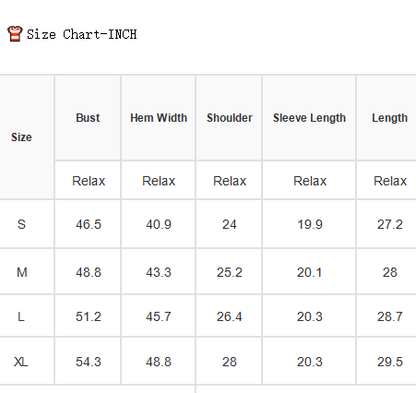Select the Length column header

click(x=390, y=118)
